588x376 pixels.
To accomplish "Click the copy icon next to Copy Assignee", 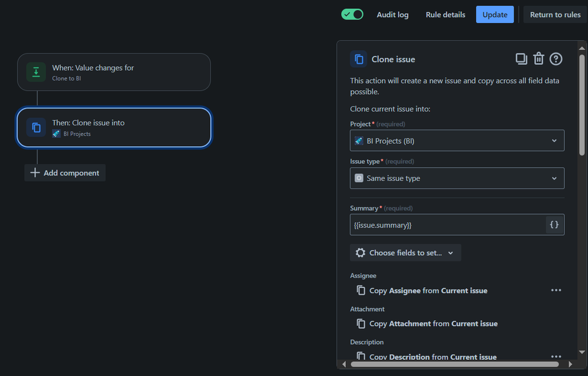I will pos(361,290).
